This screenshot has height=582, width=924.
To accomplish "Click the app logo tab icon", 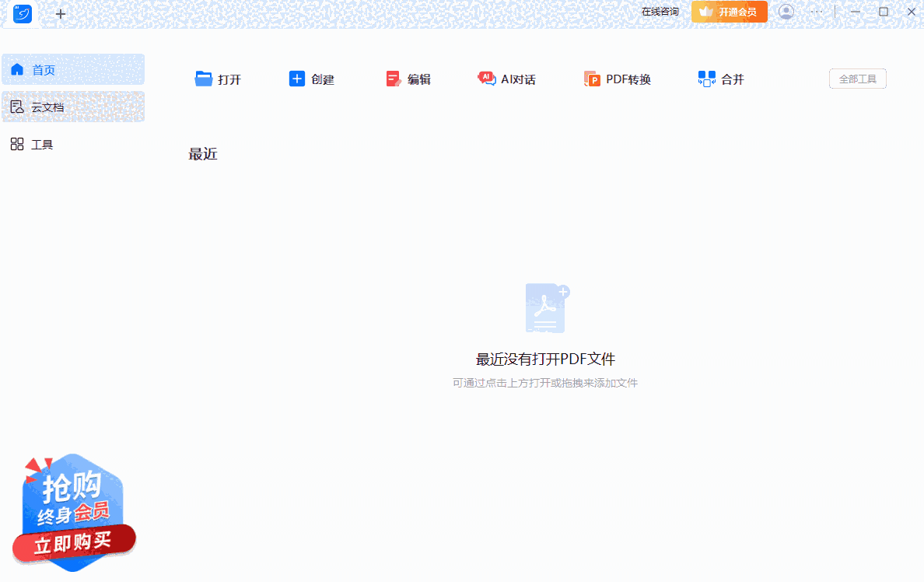I will coord(21,13).
